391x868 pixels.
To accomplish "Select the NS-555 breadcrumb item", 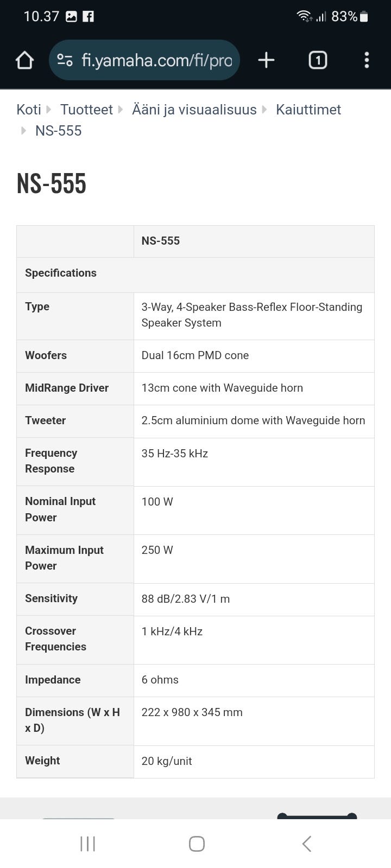I will (58, 131).
